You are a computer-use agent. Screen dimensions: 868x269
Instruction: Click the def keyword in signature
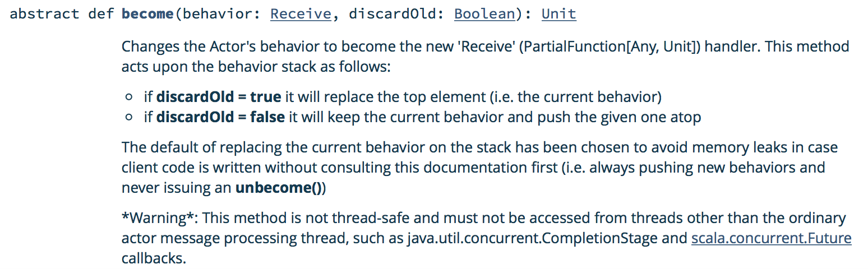tap(100, 14)
